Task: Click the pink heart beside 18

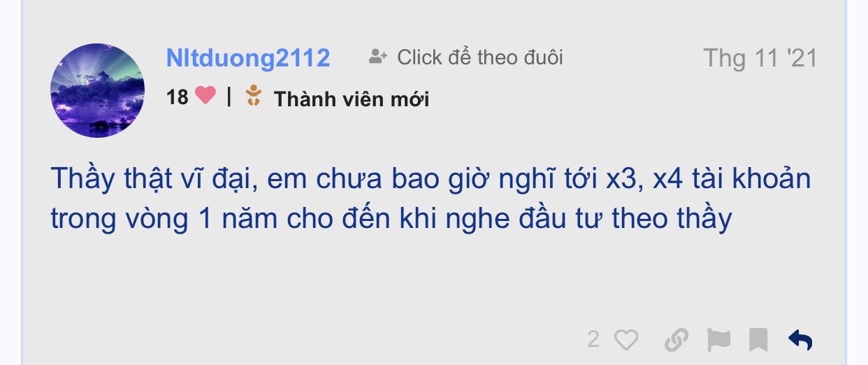Action: coord(205,95)
